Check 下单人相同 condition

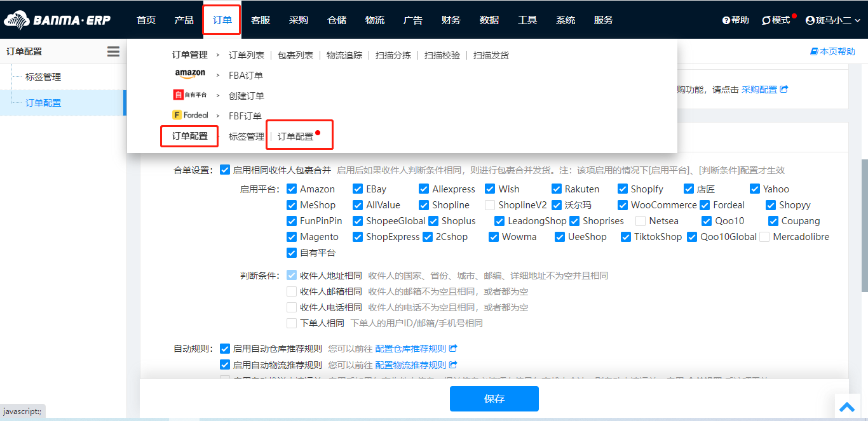[x=292, y=323]
